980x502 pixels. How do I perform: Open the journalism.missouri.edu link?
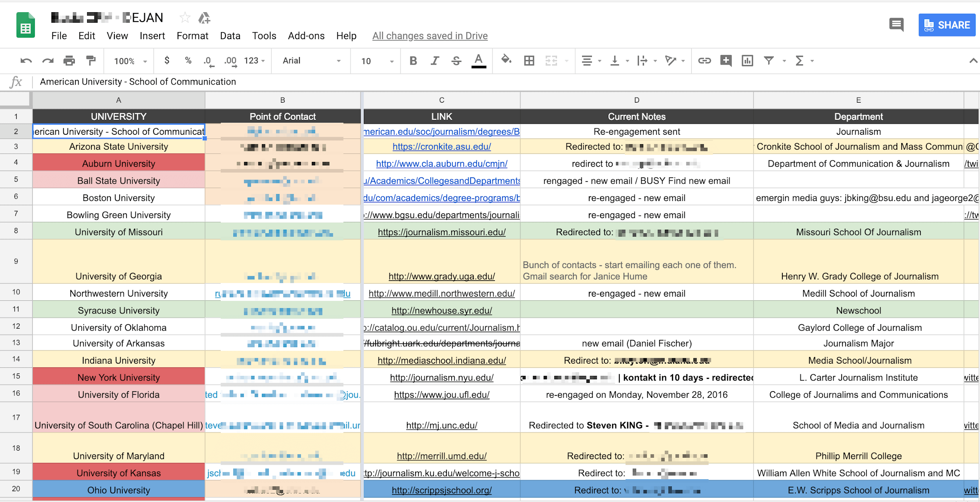coord(442,232)
